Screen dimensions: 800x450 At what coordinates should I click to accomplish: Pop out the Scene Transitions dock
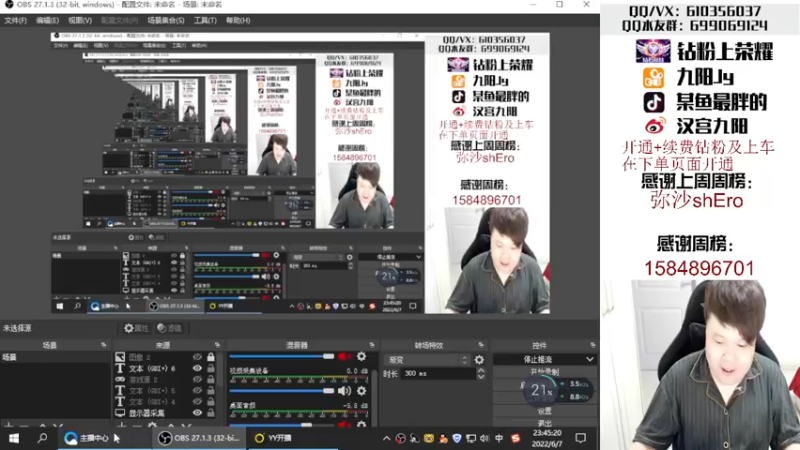tap(481, 345)
